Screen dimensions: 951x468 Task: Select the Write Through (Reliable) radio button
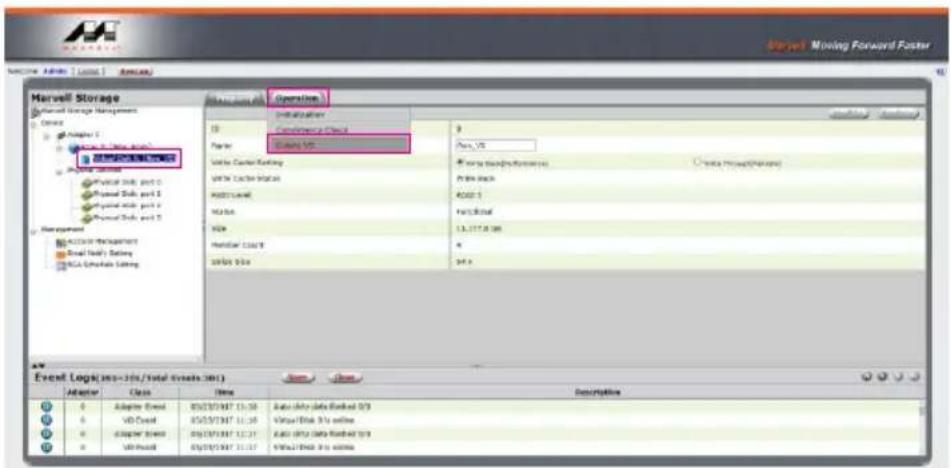pyautogui.click(x=696, y=163)
